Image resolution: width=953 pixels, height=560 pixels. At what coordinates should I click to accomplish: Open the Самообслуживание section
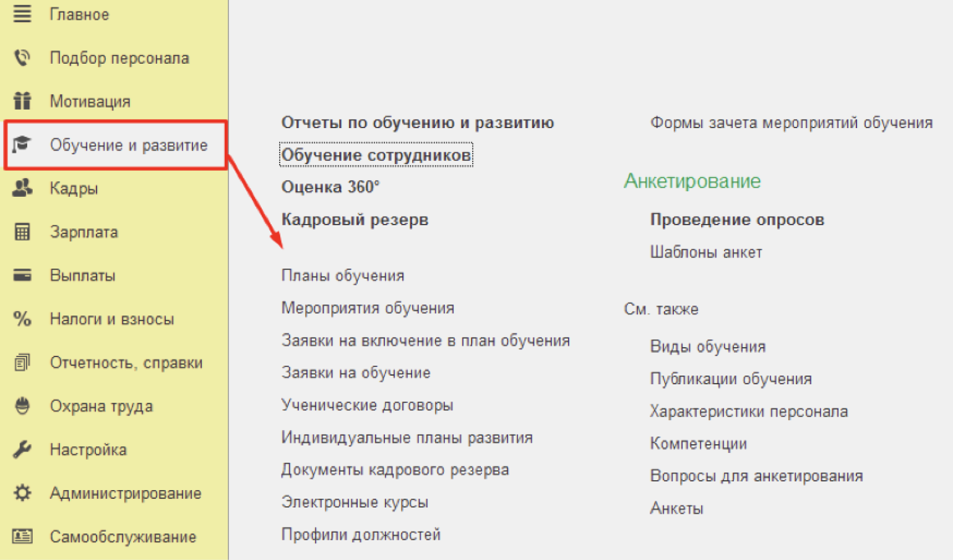(123, 536)
